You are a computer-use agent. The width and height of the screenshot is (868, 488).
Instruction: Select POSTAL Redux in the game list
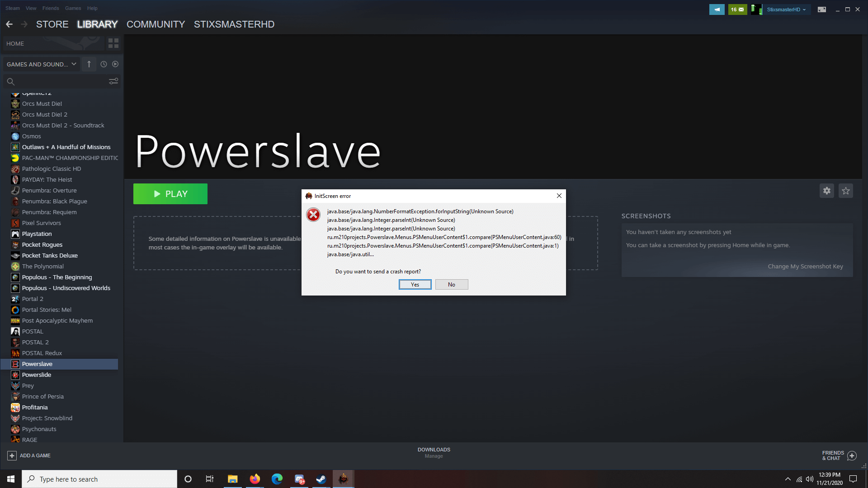tap(60, 353)
